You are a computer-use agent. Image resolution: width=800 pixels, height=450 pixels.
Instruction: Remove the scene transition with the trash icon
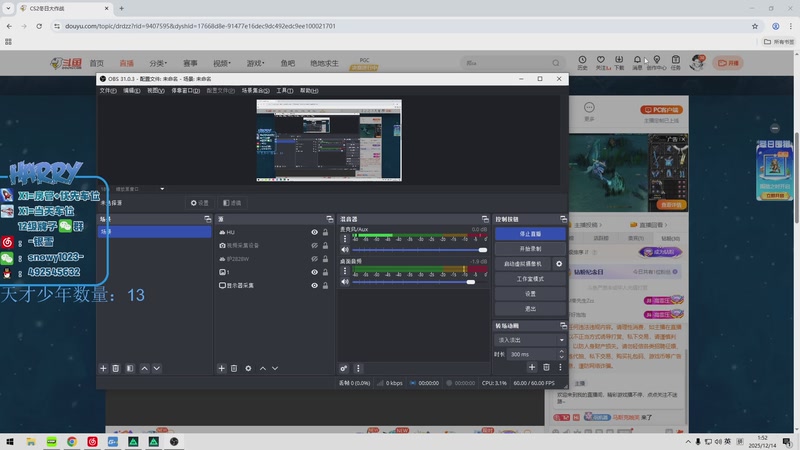(546, 367)
